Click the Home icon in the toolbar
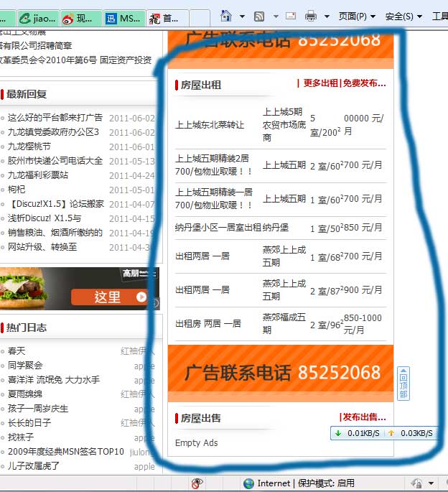448x492 pixels. click(225, 16)
